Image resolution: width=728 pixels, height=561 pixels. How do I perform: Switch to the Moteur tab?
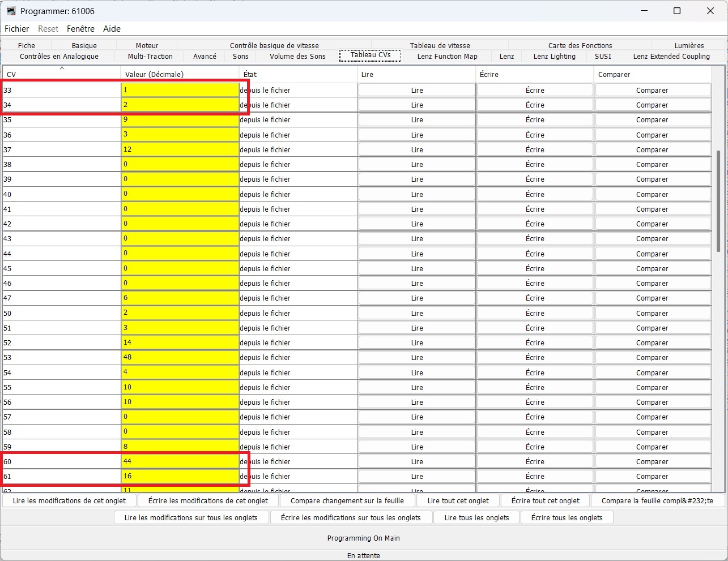click(x=147, y=45)
